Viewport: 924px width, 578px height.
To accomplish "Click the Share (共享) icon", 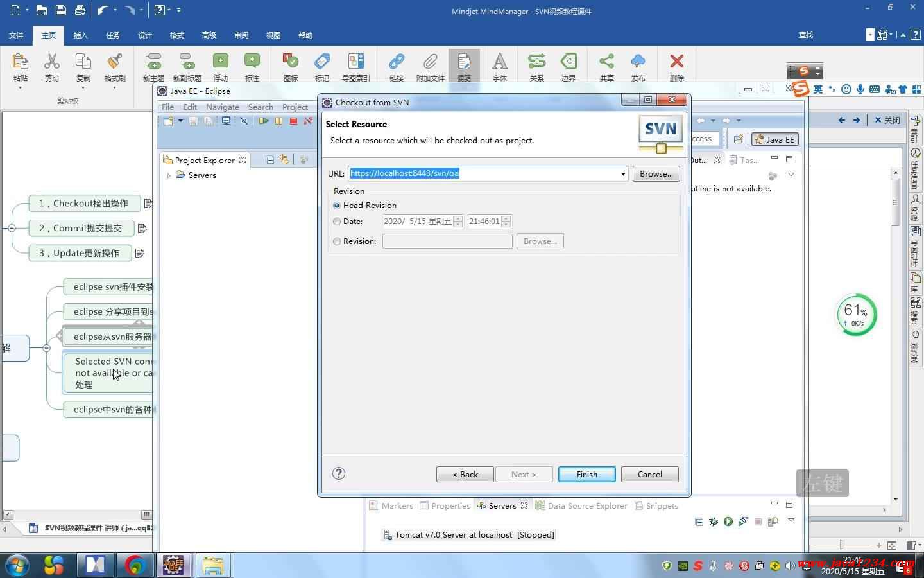I will [606, 61].
